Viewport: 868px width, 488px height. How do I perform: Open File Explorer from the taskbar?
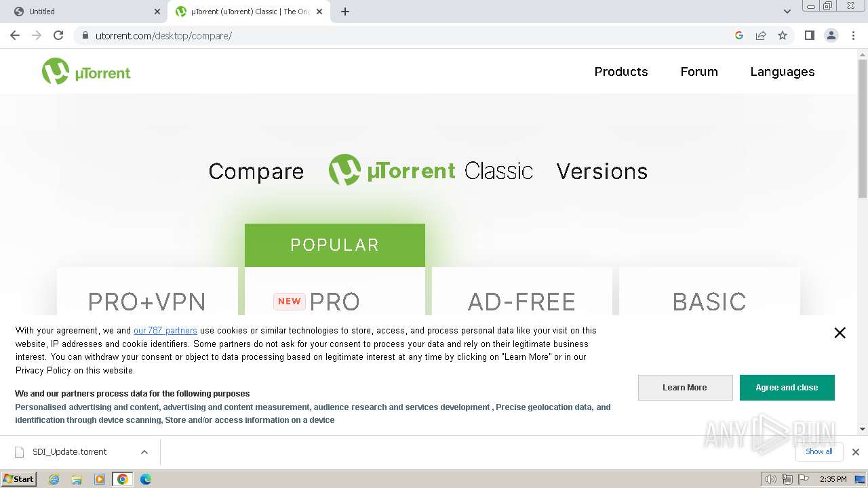[77, 479]
